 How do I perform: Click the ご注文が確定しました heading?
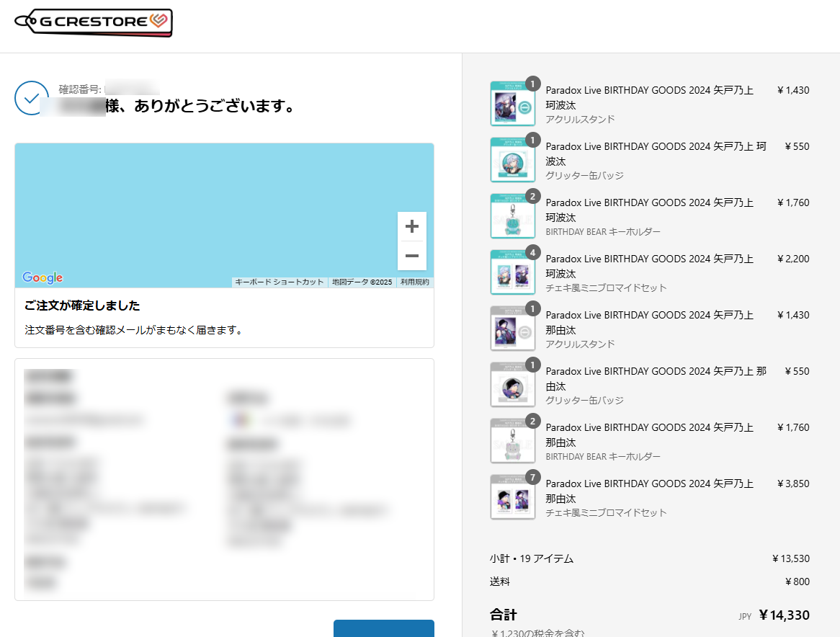click(82, 306)
